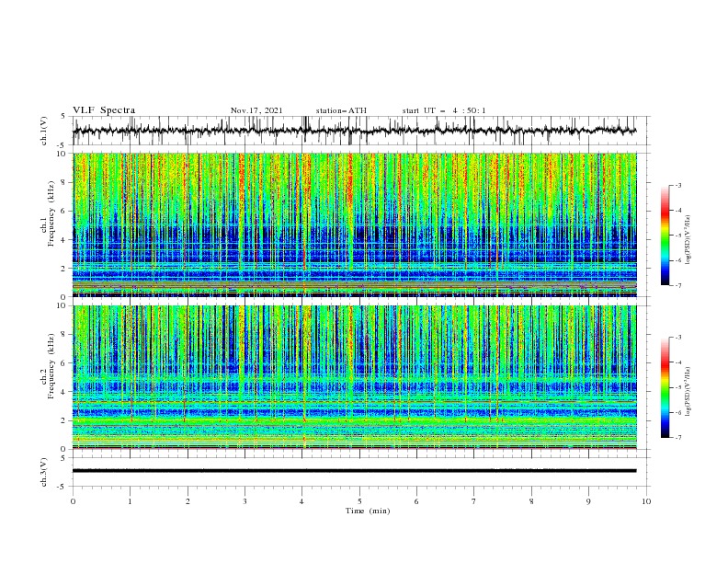Click the ch.2 spectrogram color scale bar

click(x=665, y=387)
